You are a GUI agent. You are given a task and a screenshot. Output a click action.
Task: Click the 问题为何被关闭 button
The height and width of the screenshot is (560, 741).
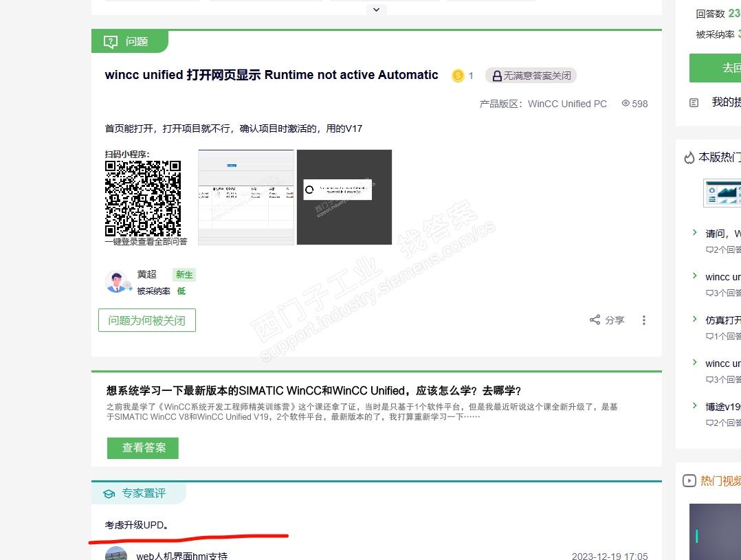(x=147, y=320)
